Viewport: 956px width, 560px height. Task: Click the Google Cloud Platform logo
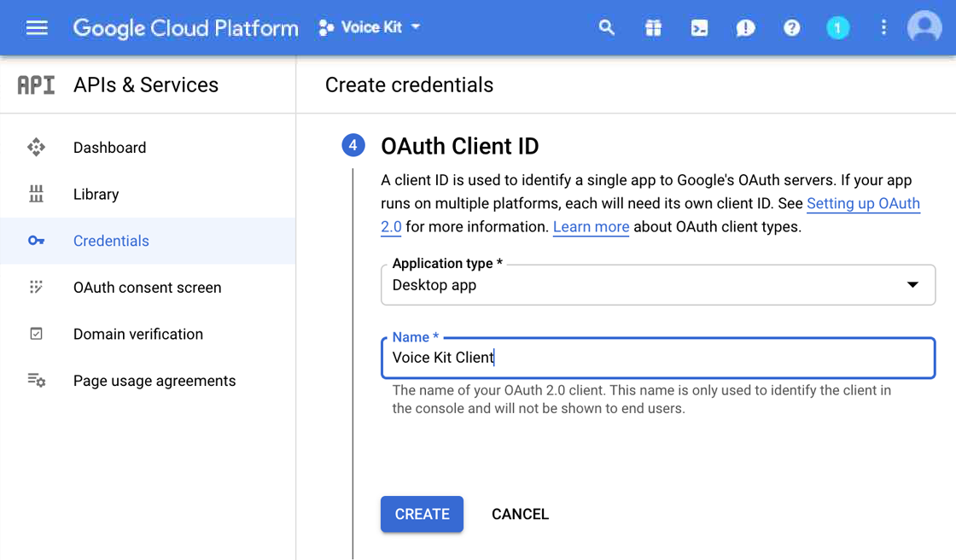point(185,28)
